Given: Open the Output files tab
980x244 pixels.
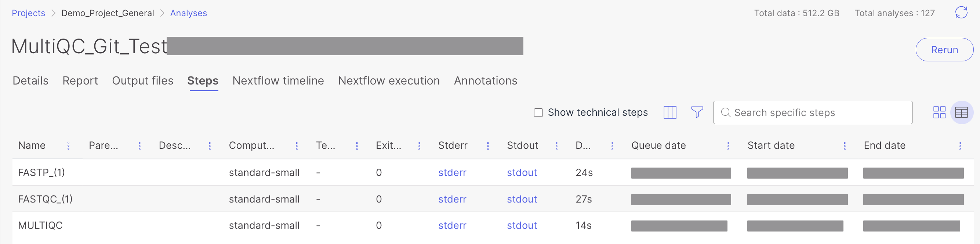Looking at the screenshot, I should (143, 81).
